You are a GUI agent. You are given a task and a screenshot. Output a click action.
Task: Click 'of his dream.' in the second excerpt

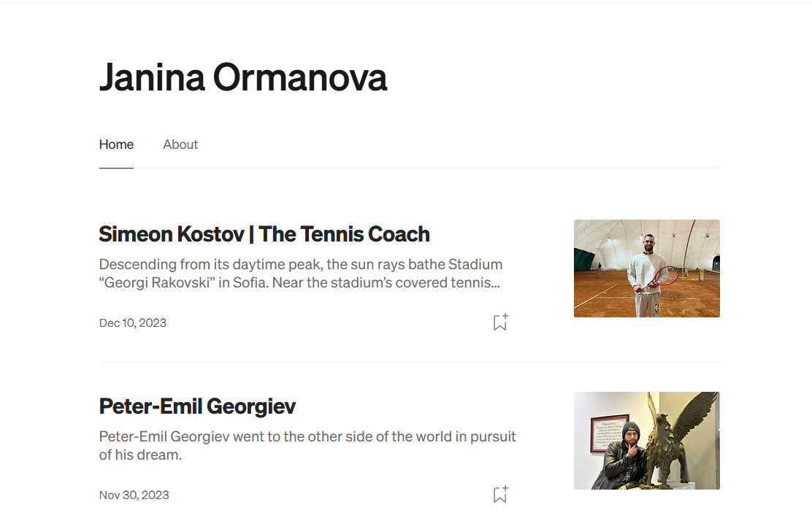pos(140,455)
